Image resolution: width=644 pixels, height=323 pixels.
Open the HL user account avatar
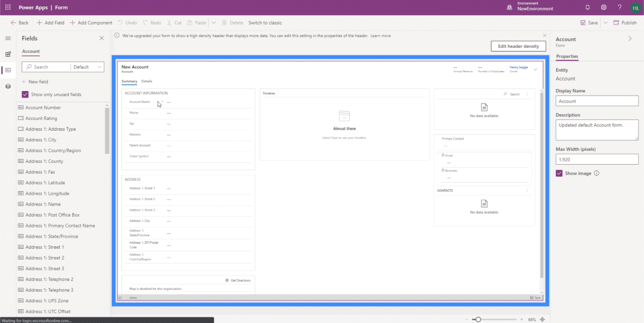pyautogui.click(x=635, y=8)
